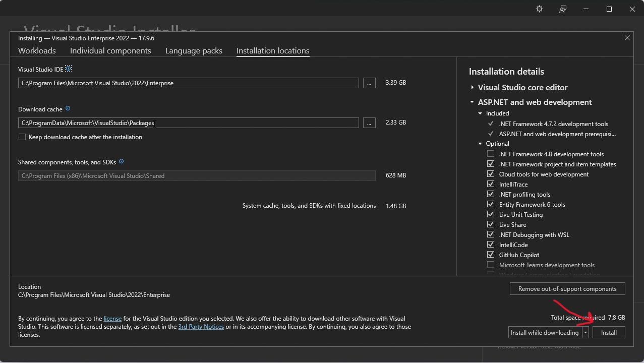Open the Individual components tab
Image resolution: width=644 pixels, height=363 pixels.
110,51
